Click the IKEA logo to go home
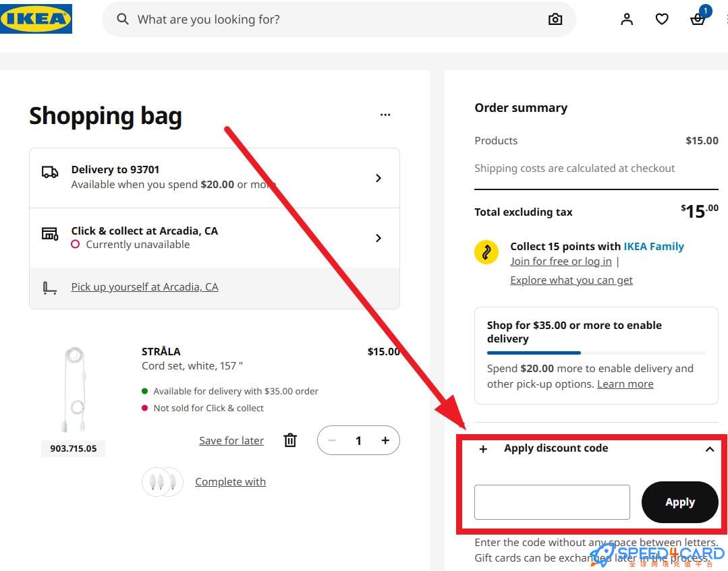The width and height of the screenshot is (728, 571). 36,19
